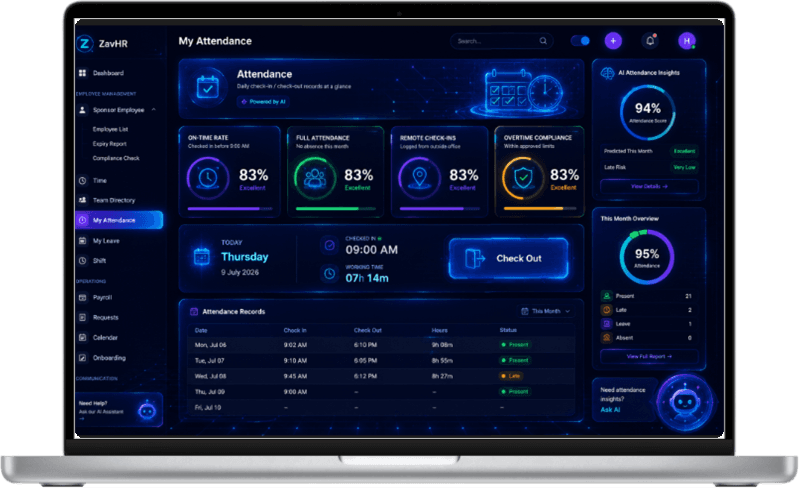Click the Late Risk Very Low badge
The height and width of the screenshot is (488, 799).
(684, 167)
